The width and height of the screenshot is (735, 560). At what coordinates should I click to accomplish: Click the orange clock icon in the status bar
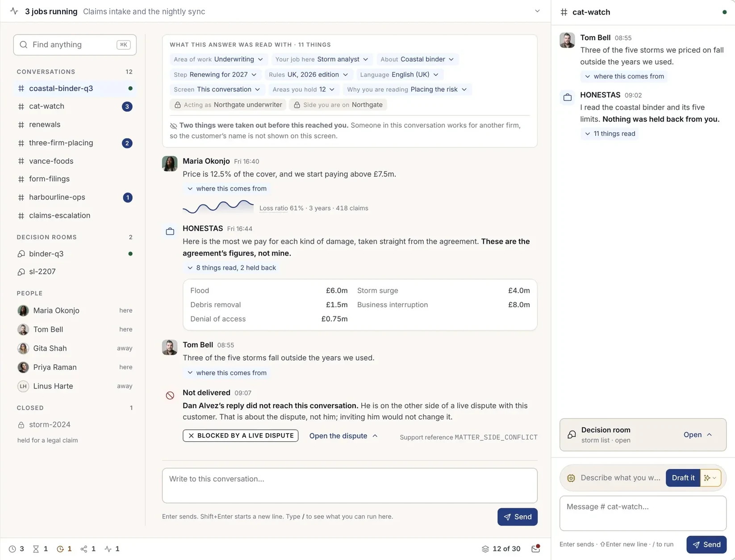click(x=60, y=549)
